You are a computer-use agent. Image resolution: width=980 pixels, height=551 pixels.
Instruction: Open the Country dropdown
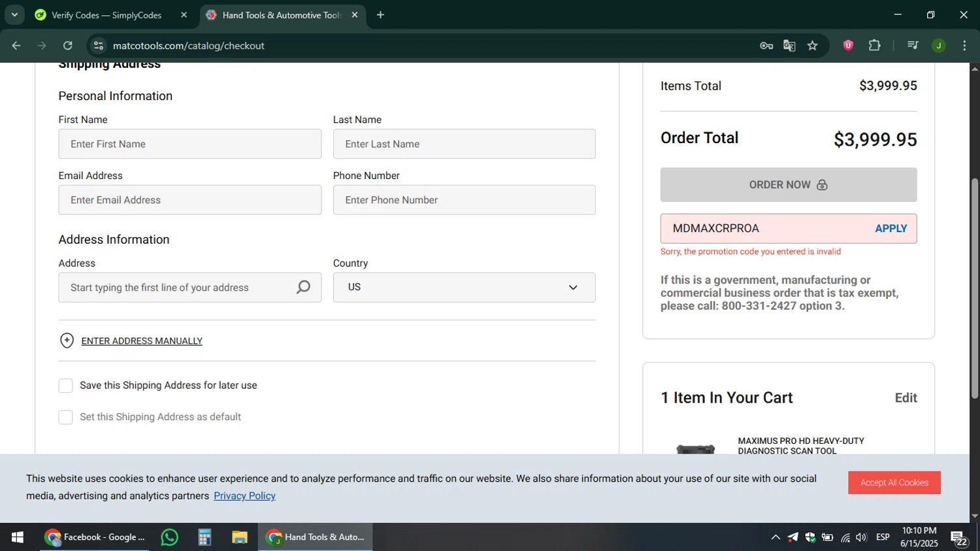(464, 288)
